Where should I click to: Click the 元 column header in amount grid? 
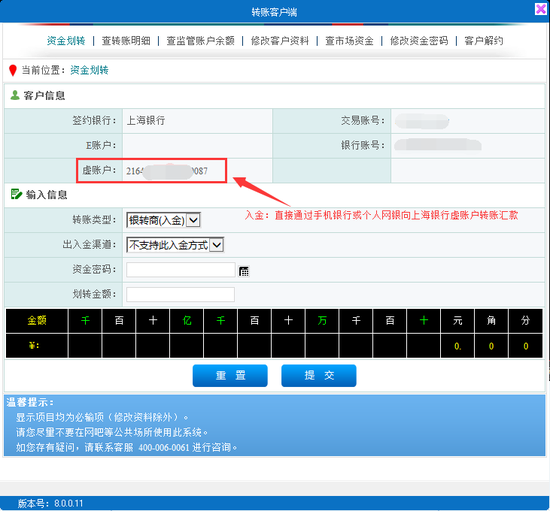coord(457,321)
